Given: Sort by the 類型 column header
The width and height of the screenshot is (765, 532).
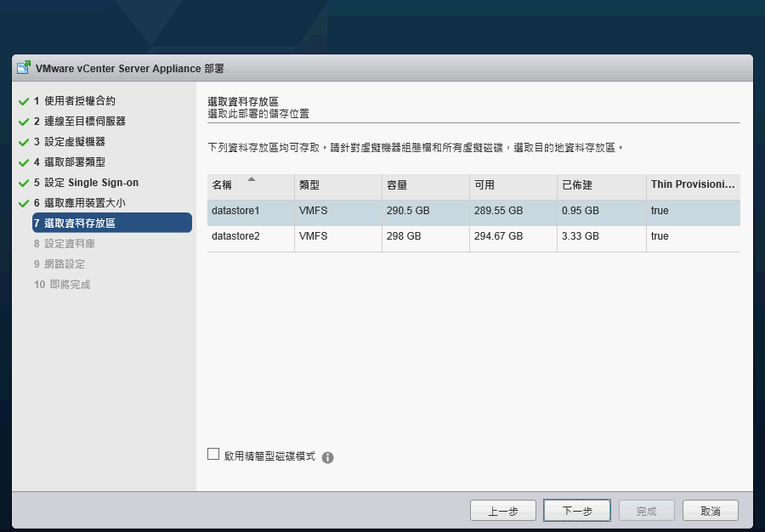Looking at the screenshot, I should click(x=338, y=186).
